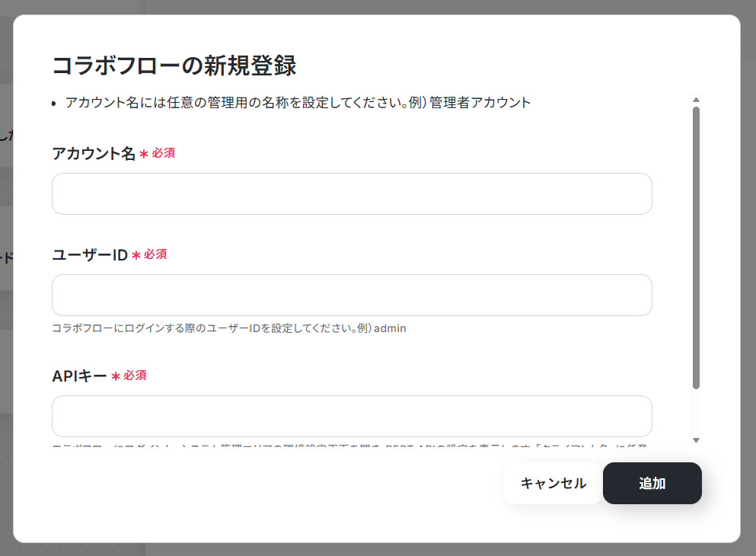Click the アカウント名 text input field

[352, 194]
